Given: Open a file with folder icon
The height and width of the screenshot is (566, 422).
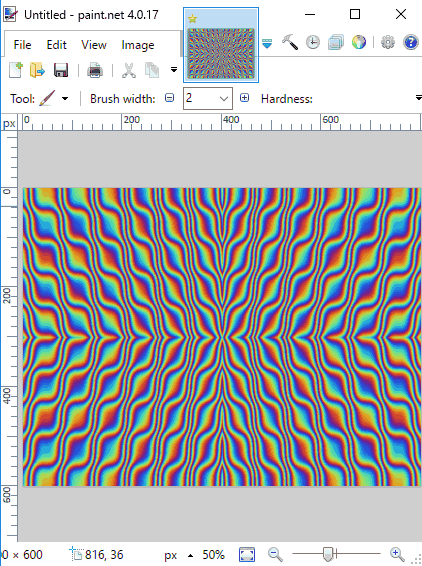Looking at the screenshot, I should (38, 70).
